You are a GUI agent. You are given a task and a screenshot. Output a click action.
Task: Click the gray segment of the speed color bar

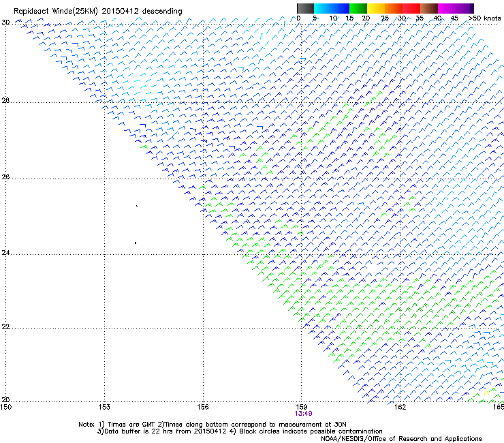point(305,8)
